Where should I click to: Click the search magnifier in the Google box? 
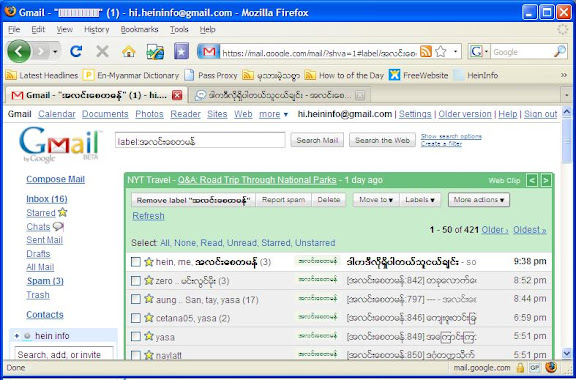click(x=559, y=52)
